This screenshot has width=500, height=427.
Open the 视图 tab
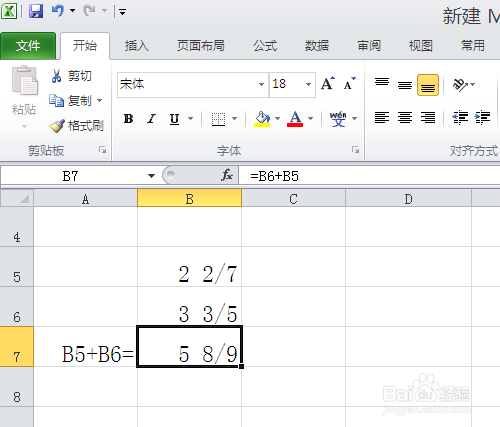coord(421,46)
